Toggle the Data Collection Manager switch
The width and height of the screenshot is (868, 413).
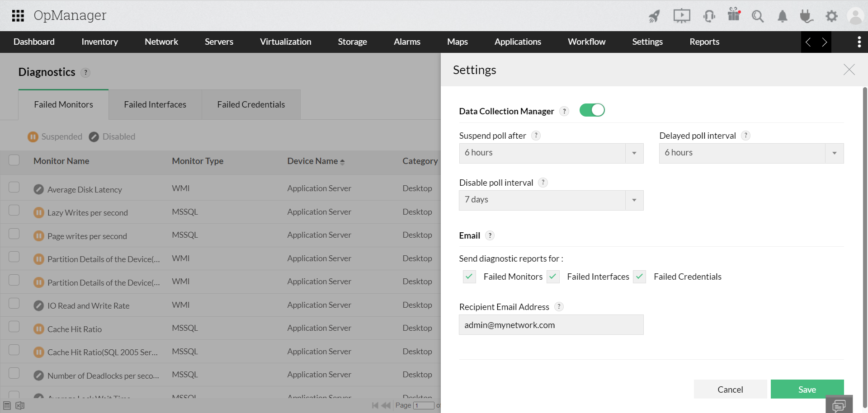click(592, 110)
